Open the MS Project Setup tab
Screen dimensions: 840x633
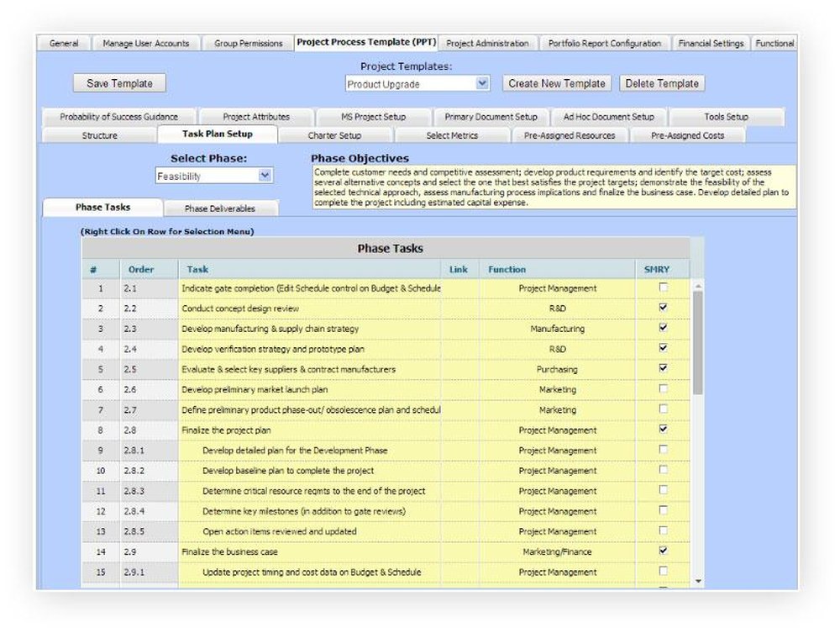click(374, 117)
